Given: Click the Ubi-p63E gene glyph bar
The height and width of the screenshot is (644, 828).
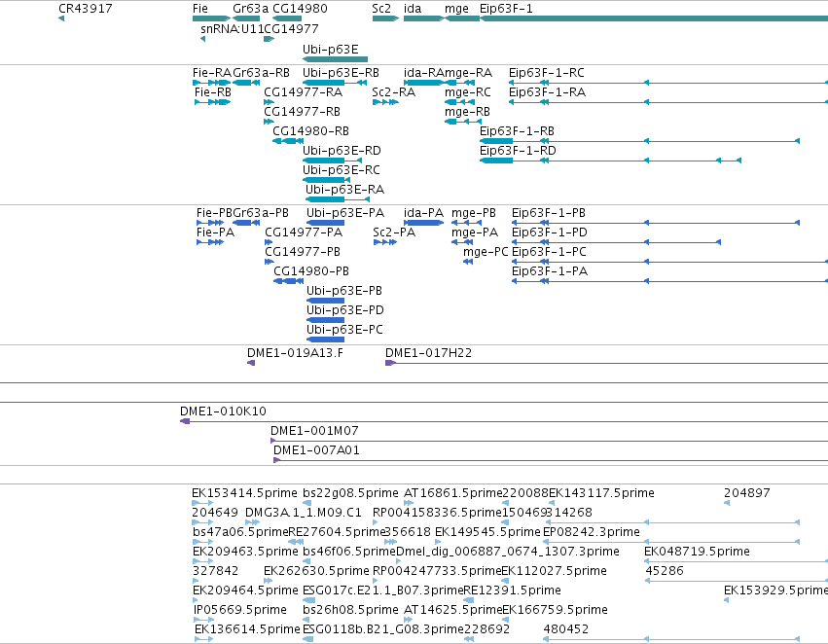Looking at the screenshot, I should 336,59.
